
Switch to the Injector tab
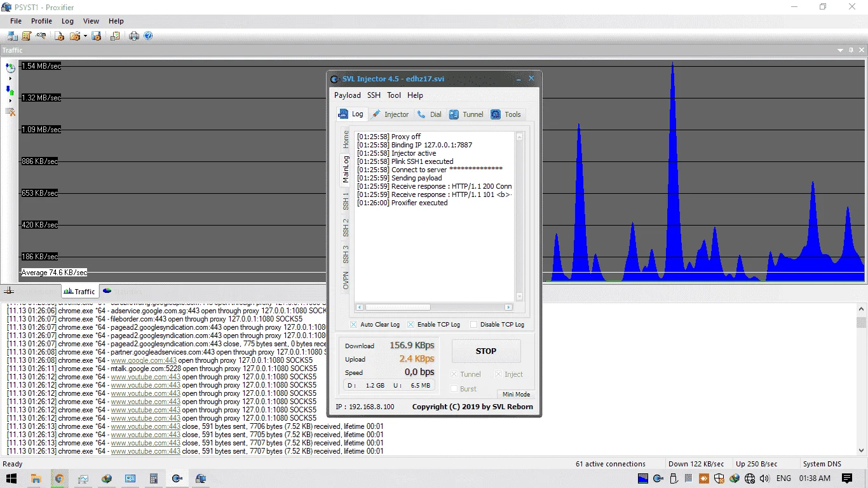point(390,114)
